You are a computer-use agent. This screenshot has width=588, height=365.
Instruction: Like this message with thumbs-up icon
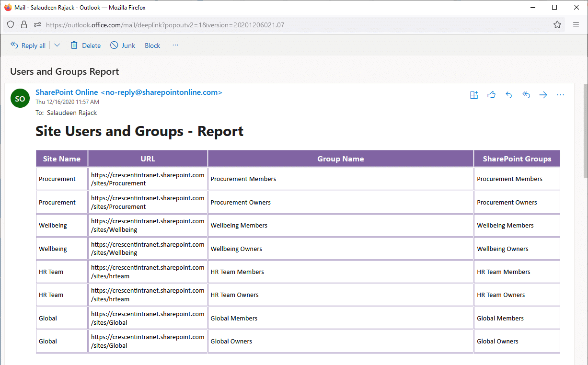(x=491, y=95)
